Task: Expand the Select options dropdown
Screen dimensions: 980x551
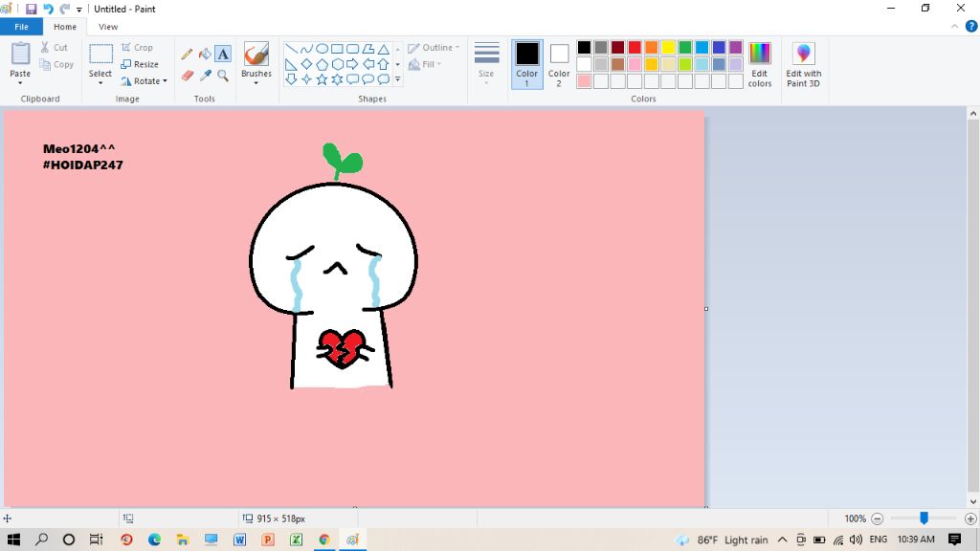Action: [100, 83]
